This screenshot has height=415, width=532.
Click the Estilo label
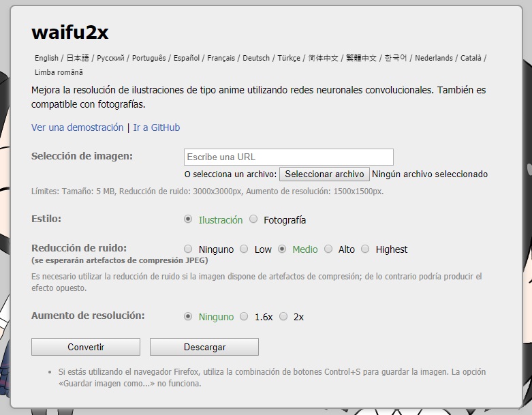(x=46, y=219)
